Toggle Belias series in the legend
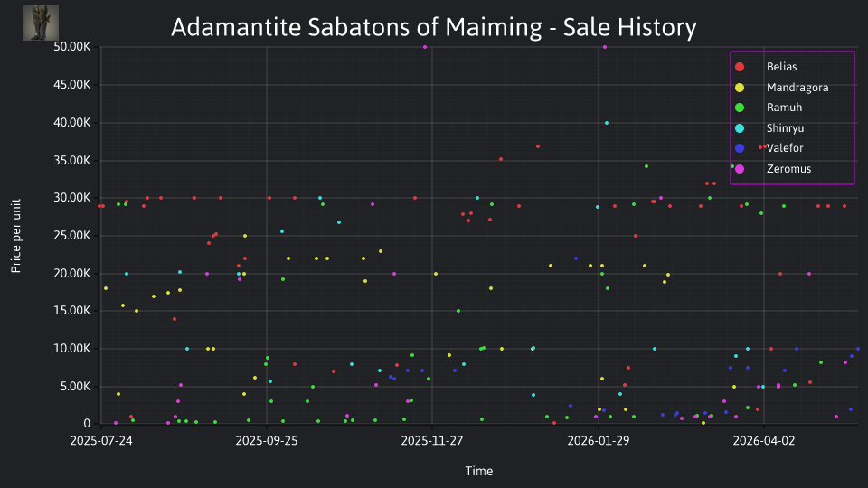The image size is (868, 488). 781,67
